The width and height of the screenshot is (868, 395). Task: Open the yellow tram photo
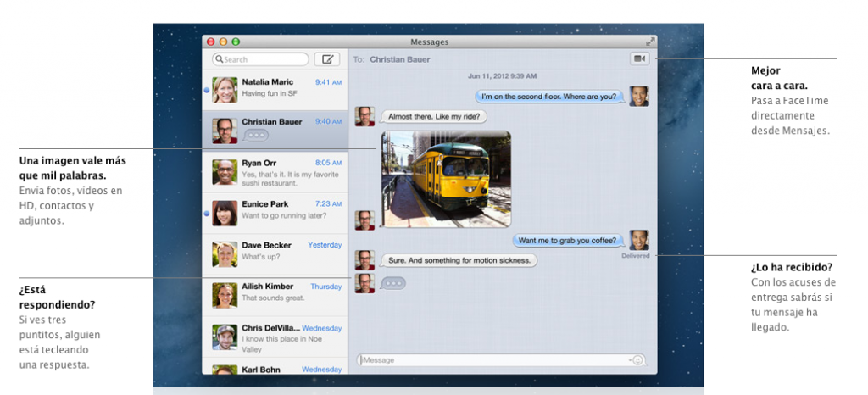click(446, 179)
